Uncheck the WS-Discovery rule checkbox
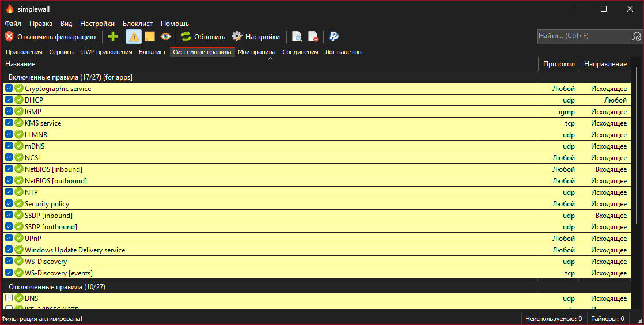 [x=9, y=261]
